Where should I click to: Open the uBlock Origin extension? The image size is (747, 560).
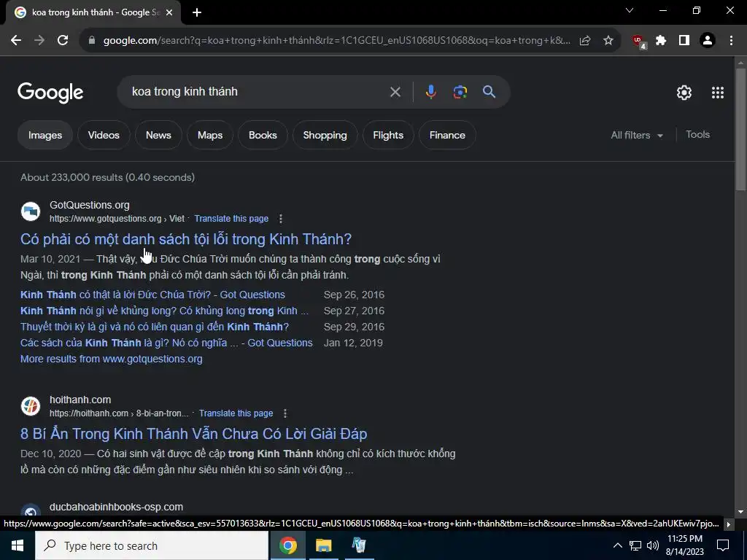(x=639, y=41)
